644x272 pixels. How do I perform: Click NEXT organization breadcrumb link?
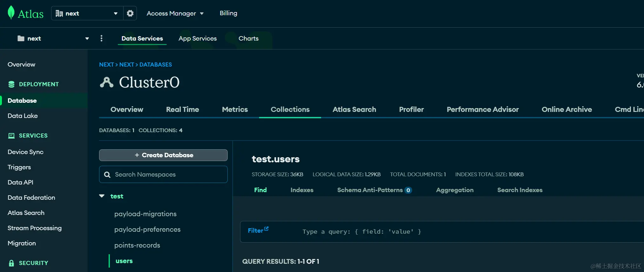pyautogui.click(x=106, y=65)
